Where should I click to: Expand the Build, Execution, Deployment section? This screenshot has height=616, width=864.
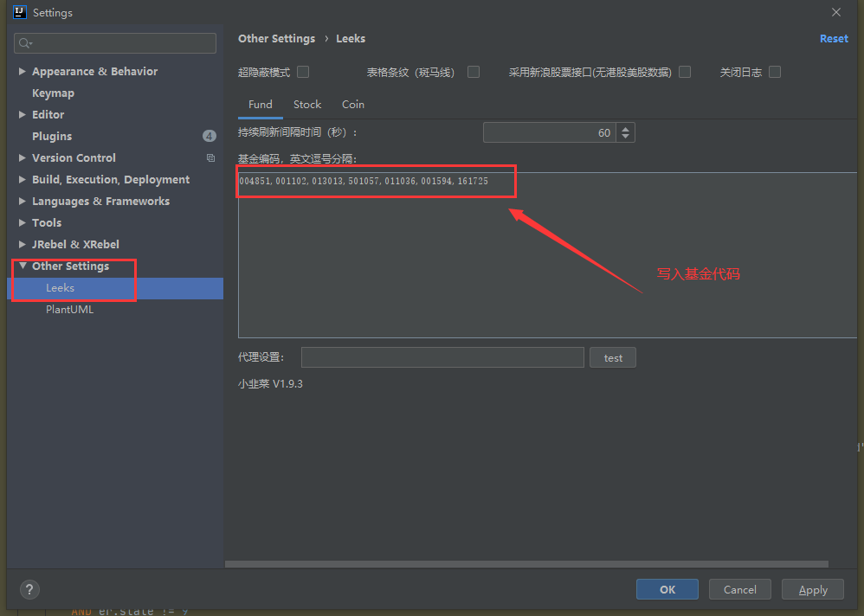tap(22, 179)
